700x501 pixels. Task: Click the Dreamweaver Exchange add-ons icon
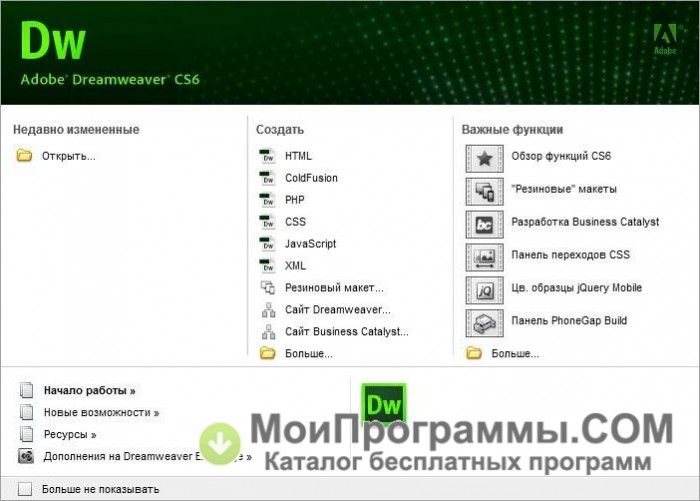tap(26, 456)
